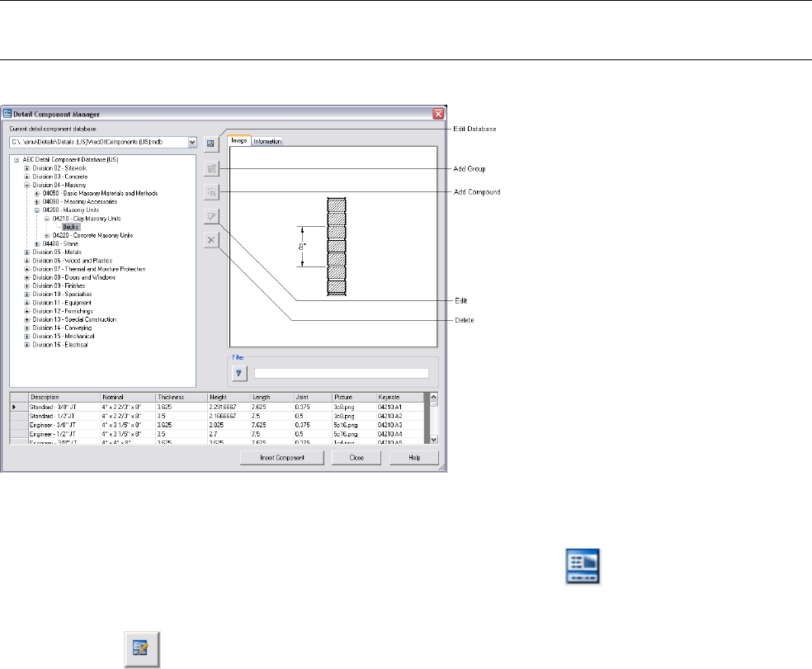Click the table scrollbar down arrow
This screenshot has height=669, width=812.
click(x=434, y=439)
